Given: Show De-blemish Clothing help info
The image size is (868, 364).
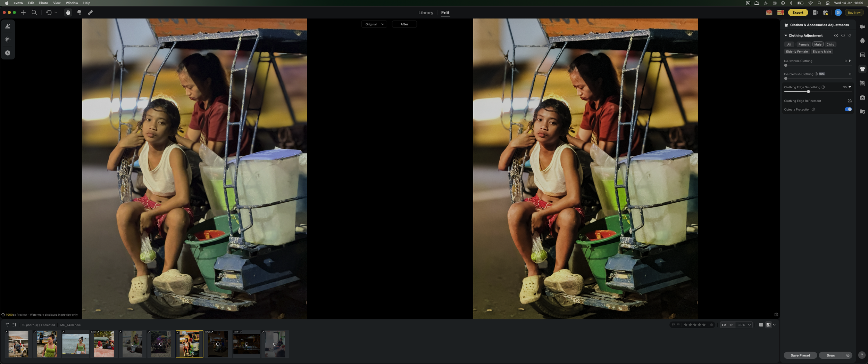Looking at the screenshot, I should pyautogui.click(x=816, y=74).
